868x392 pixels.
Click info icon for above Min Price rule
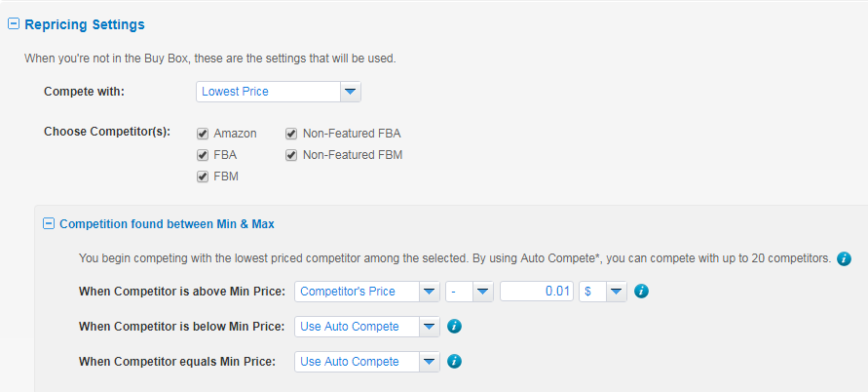(x=641, y=292)
